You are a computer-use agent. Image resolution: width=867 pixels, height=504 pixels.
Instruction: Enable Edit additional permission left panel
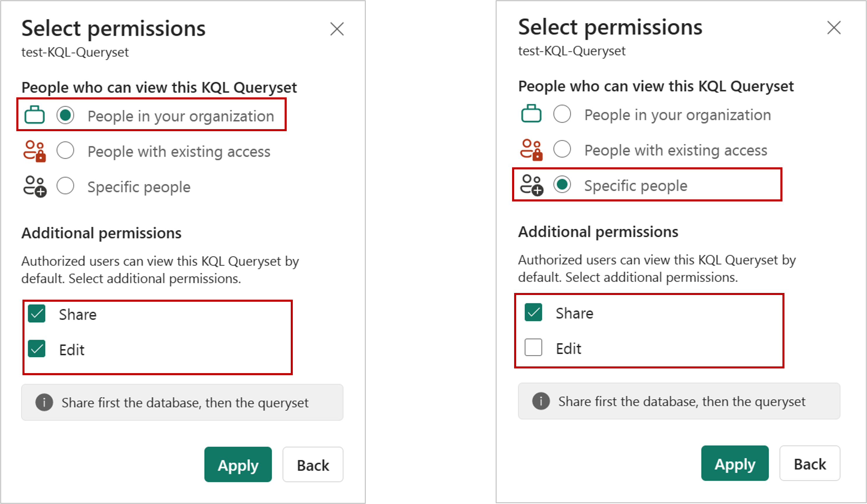tap(37, 349)
